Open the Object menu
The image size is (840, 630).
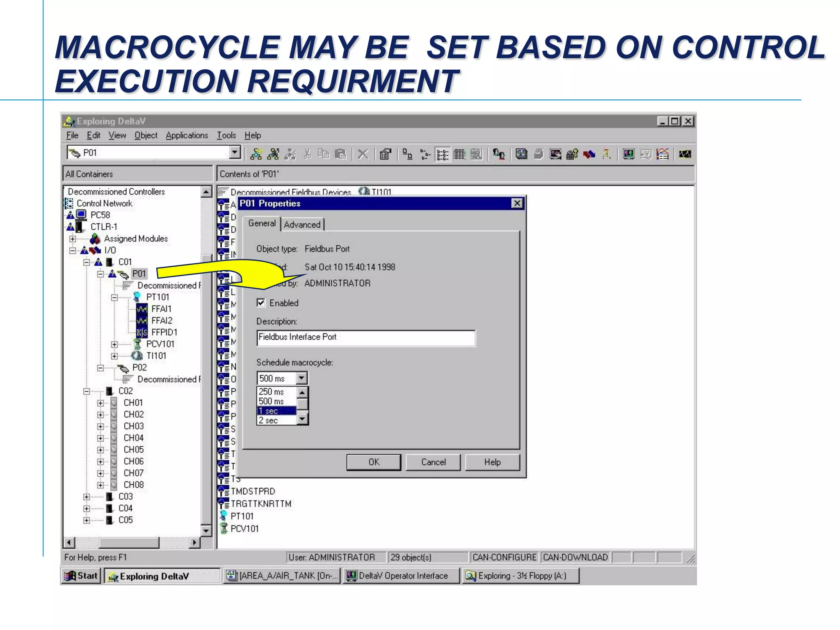coord(146,135)
